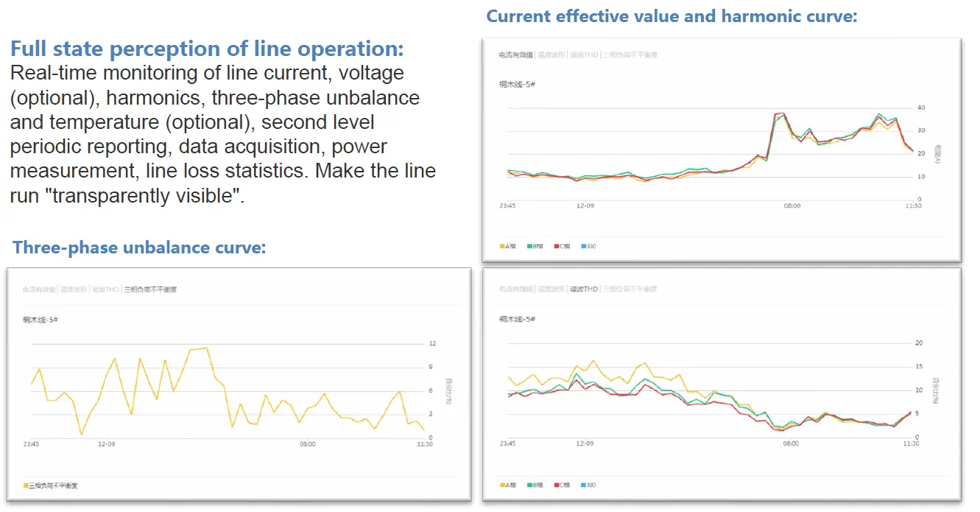This screenshot has width=980, height=512.
Task: Select 三相负荷不平衡度 tab in bottom-left chart
Action: pos(149,290)
